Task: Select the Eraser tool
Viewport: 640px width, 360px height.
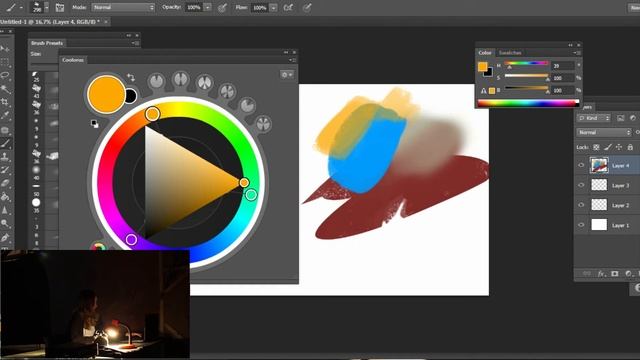Action: [x=5, y=184]
